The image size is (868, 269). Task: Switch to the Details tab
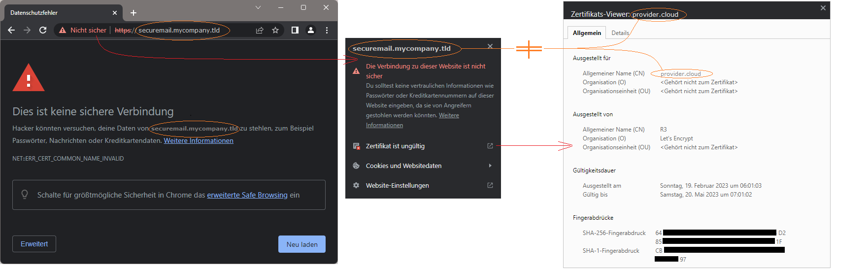pos(620,33)
